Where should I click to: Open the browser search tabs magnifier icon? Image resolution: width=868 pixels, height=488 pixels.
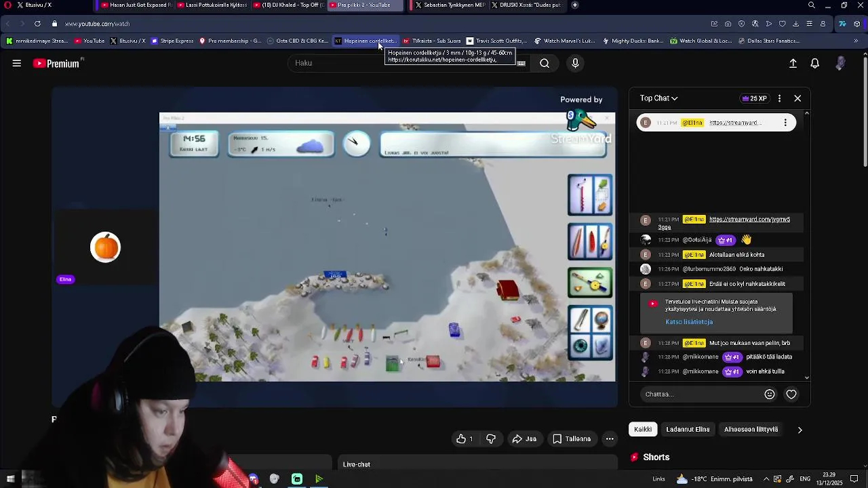click(x=812, y=5)
